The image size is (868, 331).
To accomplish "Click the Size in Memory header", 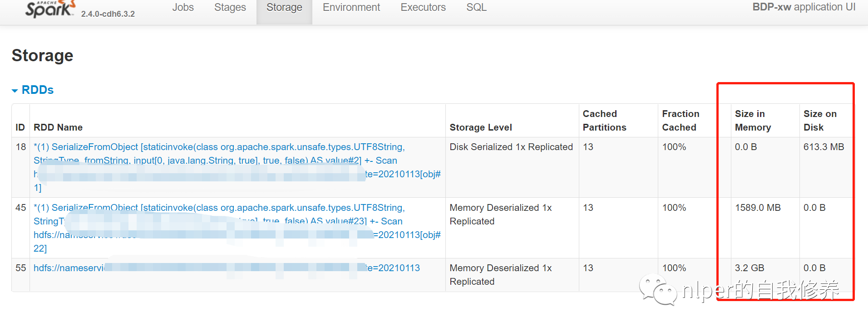I will tap(753, 121).
